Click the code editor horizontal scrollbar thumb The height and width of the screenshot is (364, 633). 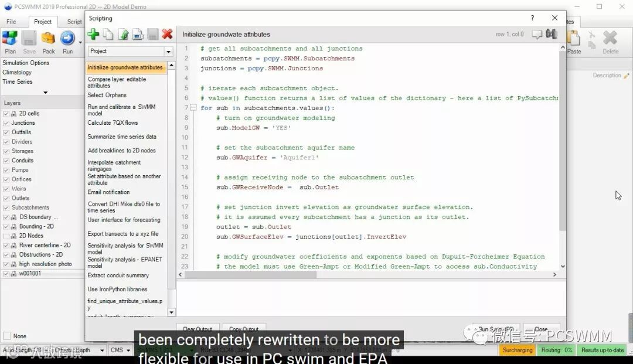[251, 274]
